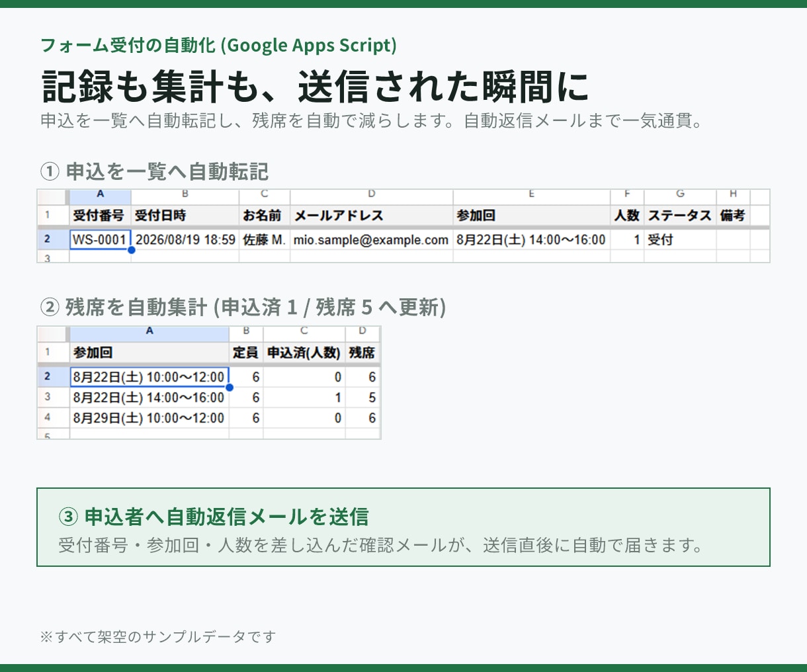Image resolution: width=807 pixels, height=672 pixels.
Task: Select the 受付日時 header cell
Action: 185,216
